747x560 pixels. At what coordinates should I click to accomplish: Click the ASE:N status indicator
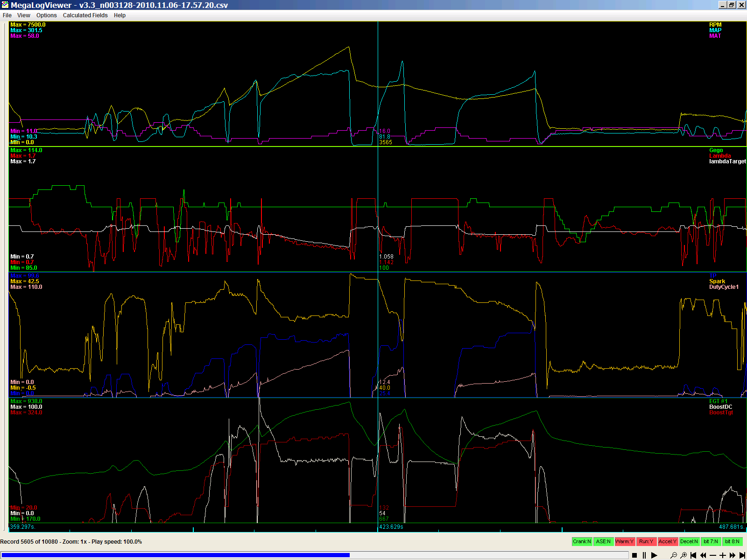pyautogui.click(x=603, y=541)
